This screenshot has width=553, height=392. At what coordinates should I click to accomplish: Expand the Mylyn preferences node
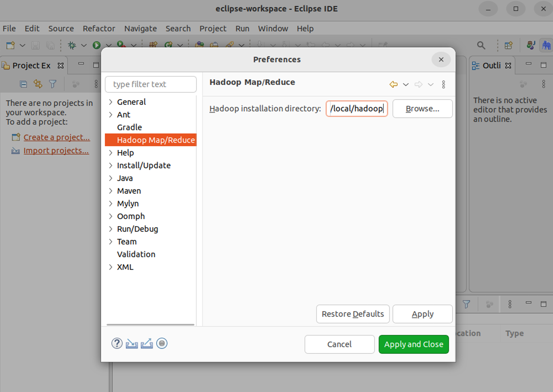click(x=111, y=204)
